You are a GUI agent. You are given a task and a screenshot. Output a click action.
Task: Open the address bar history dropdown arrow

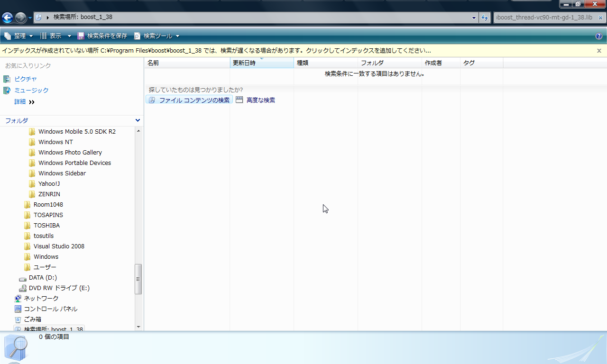pyautogui.click(x=474, y=18)
